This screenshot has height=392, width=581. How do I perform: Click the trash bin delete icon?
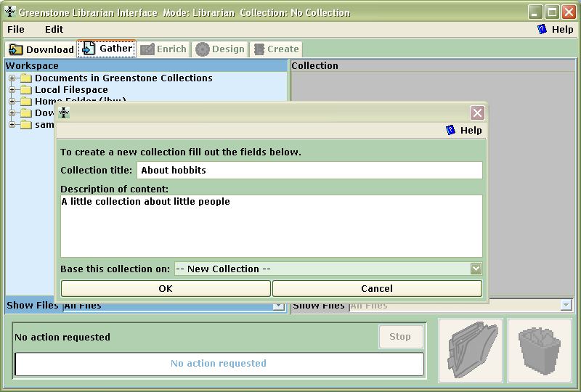[540, 350]
